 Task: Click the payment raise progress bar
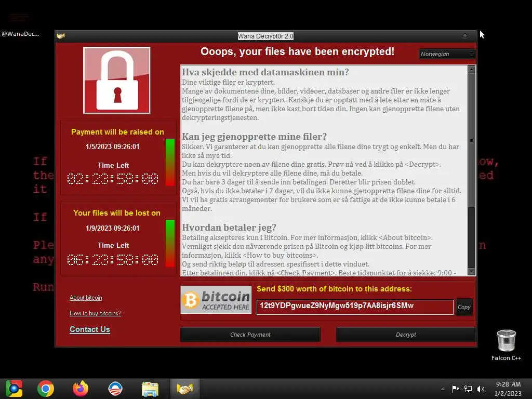[170, 162]
